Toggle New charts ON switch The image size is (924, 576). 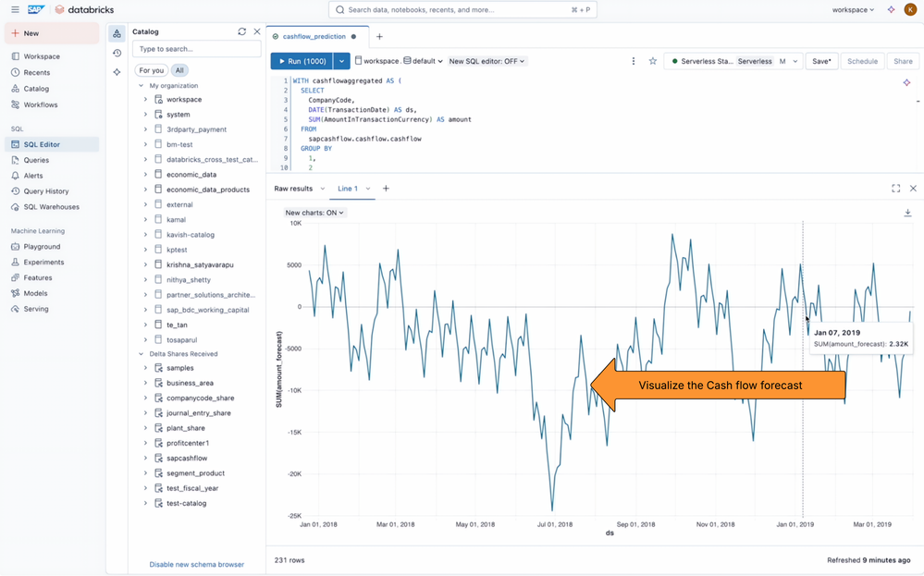314,213
